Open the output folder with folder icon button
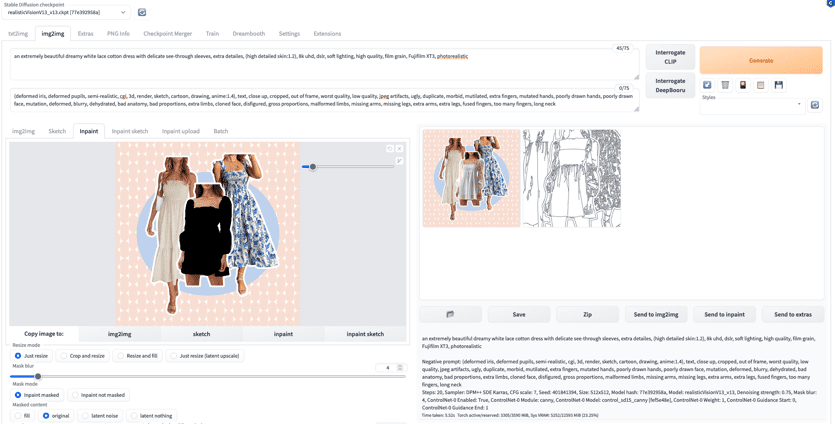This screenshot has height=424, width=835. 450,314
